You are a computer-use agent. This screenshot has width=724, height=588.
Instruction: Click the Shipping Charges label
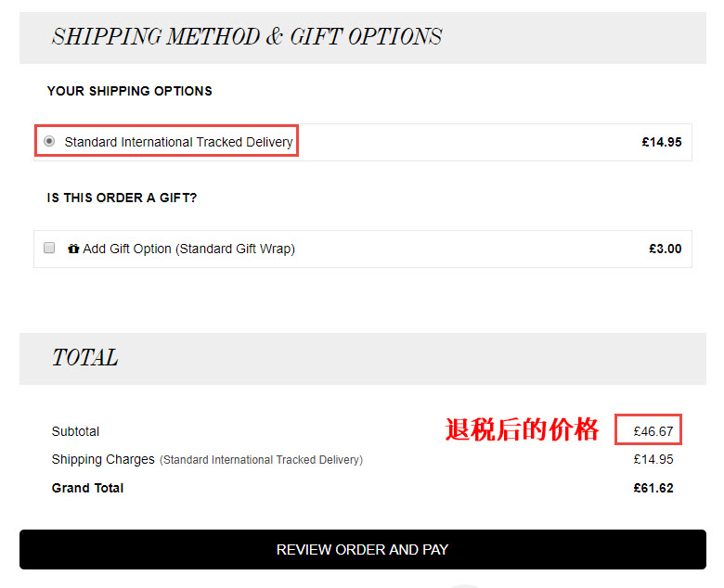click(x=103, y=459)
